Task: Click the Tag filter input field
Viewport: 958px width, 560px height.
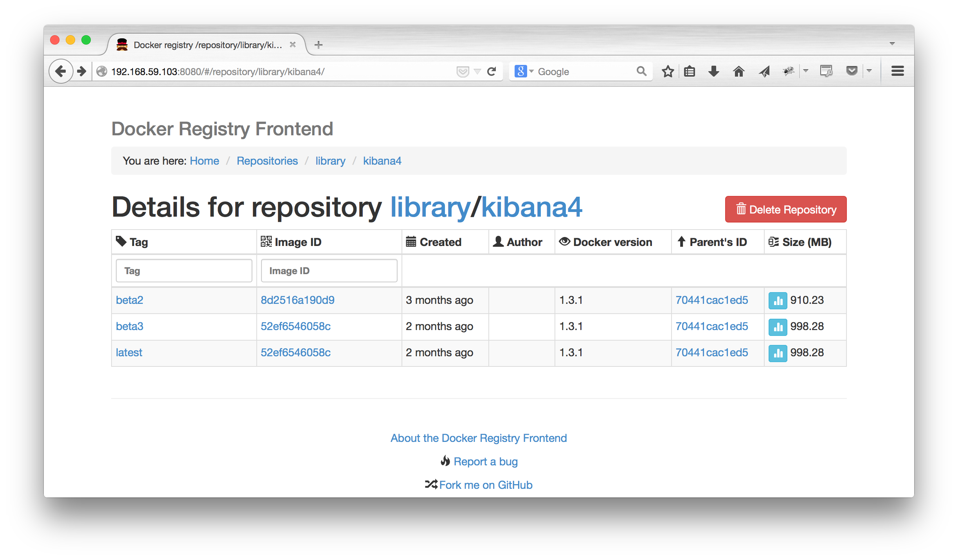Action: (184, 271)
